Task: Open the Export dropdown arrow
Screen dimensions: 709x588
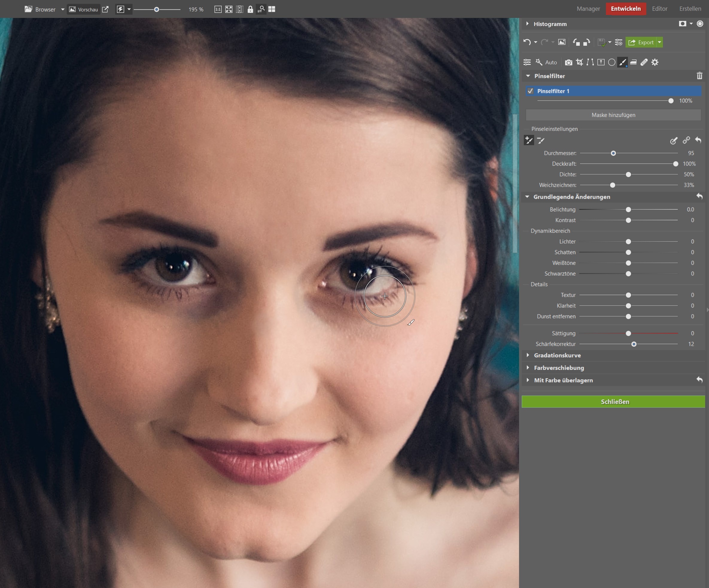Action: 659,42
